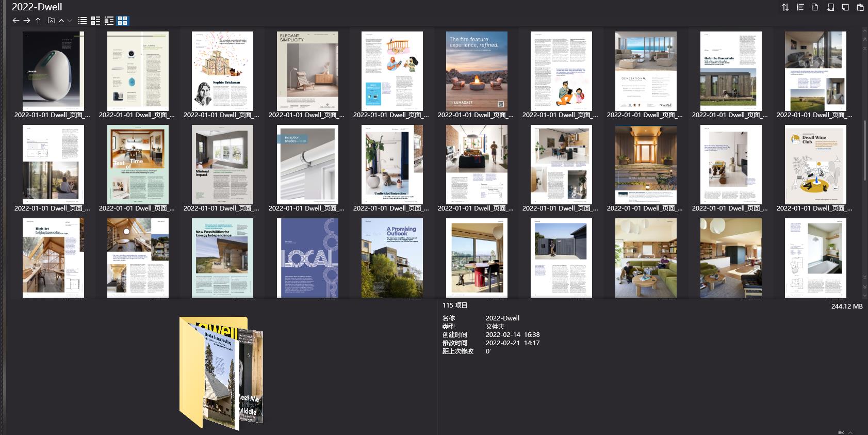
Task: Click the 2022-Dwell folder preview icon
Action: (221, 374)
